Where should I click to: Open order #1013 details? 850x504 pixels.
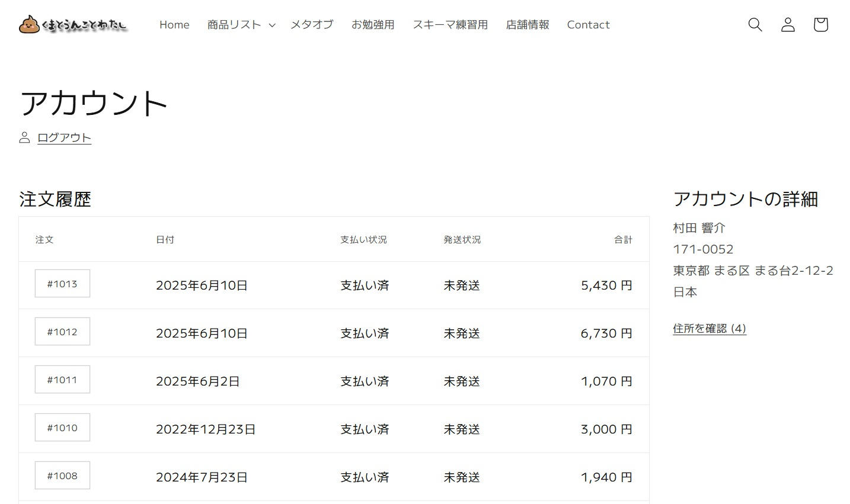[x=62, y=284]
